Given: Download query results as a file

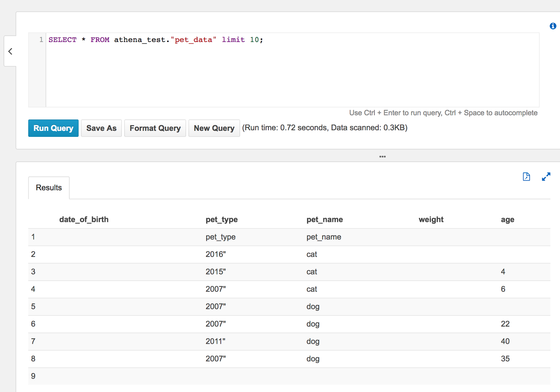Looking at the screenshot, I should pyautogui.click(x=526, y=177).
